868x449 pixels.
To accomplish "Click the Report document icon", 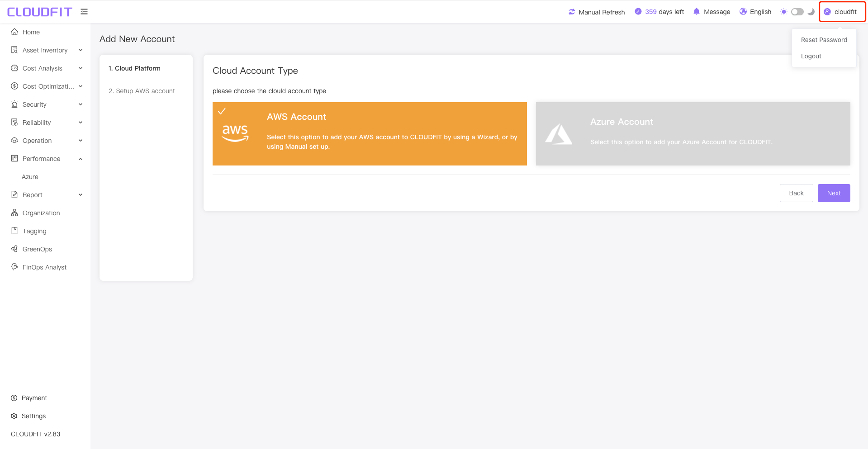I will [x=14, y=195].
